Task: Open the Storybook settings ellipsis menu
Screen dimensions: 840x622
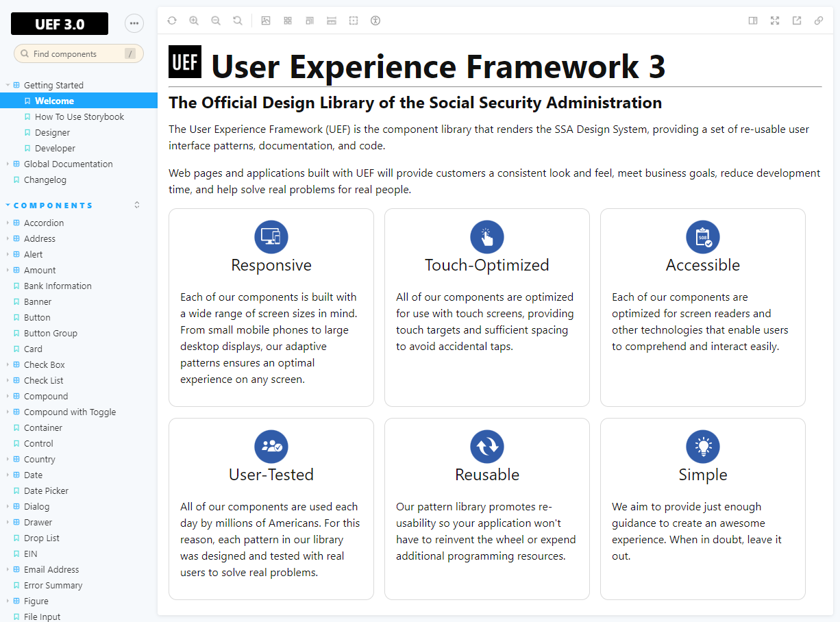Action: pos(134,23)
